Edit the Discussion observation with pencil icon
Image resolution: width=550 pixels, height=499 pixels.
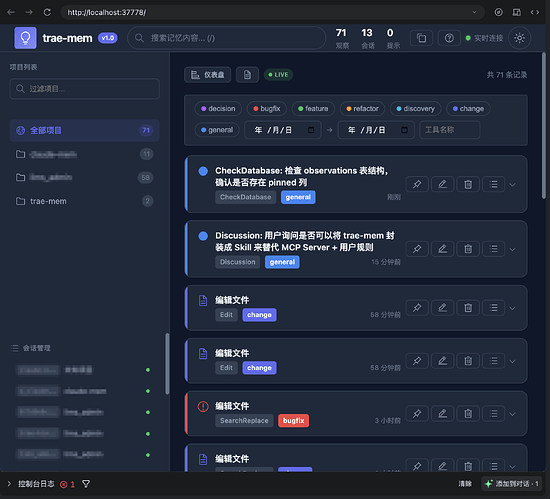point(442,249)
